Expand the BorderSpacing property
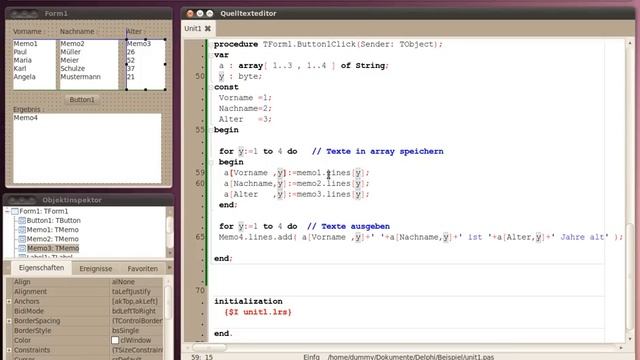Screen dimensions: 640x360 9,321
